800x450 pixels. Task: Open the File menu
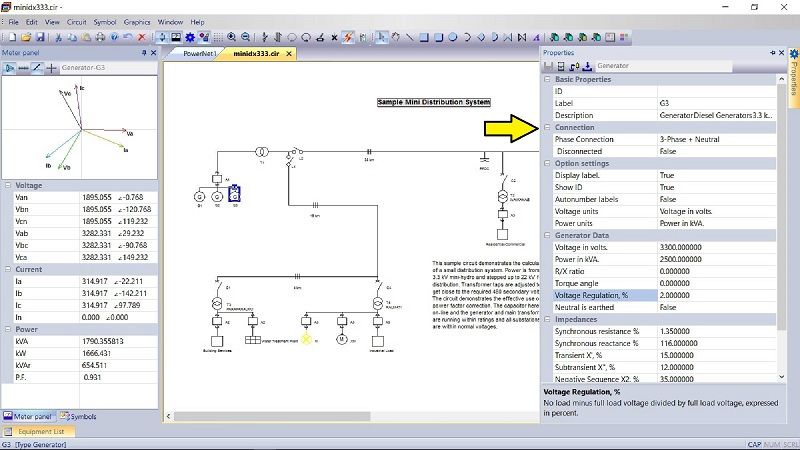tap(14, 22)
